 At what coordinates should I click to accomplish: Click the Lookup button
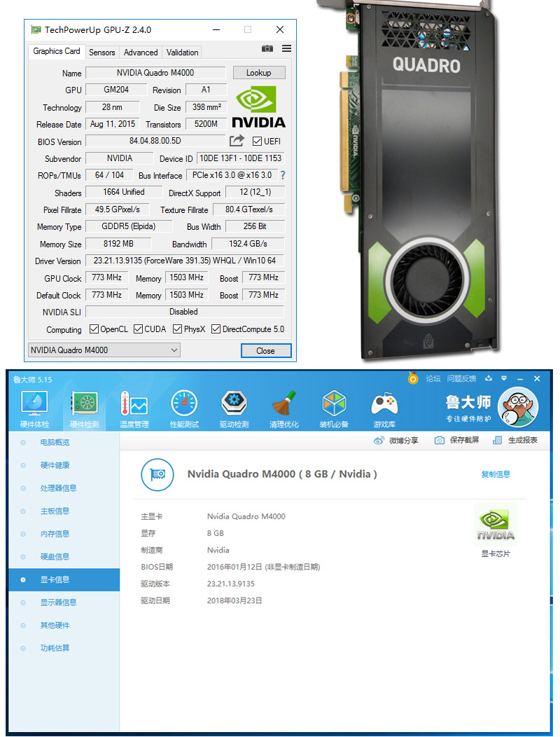[x=259, y=73]
